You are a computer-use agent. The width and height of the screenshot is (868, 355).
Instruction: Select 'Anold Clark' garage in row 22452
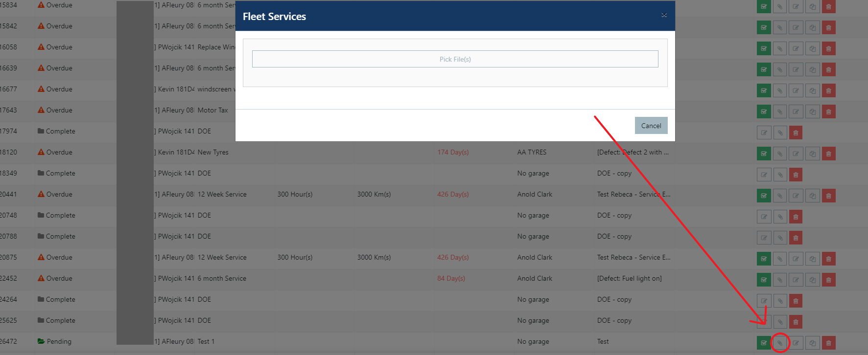click(535, 278)
